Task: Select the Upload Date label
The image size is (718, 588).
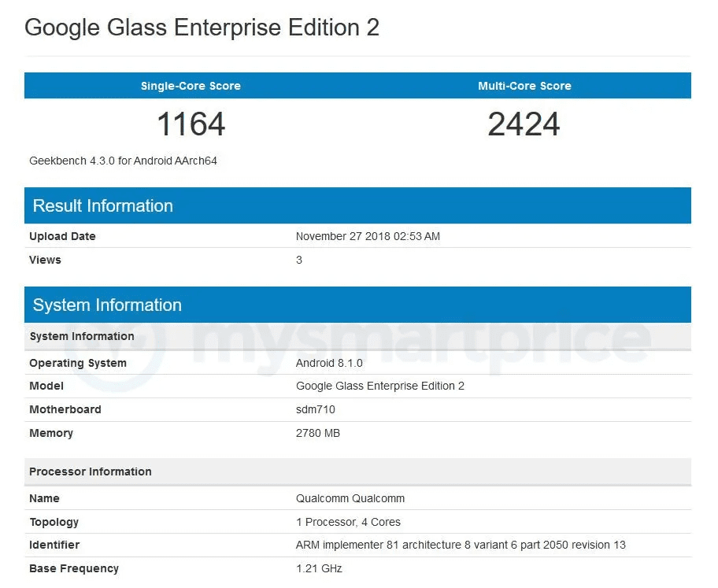Action: [x=62, y=236]
